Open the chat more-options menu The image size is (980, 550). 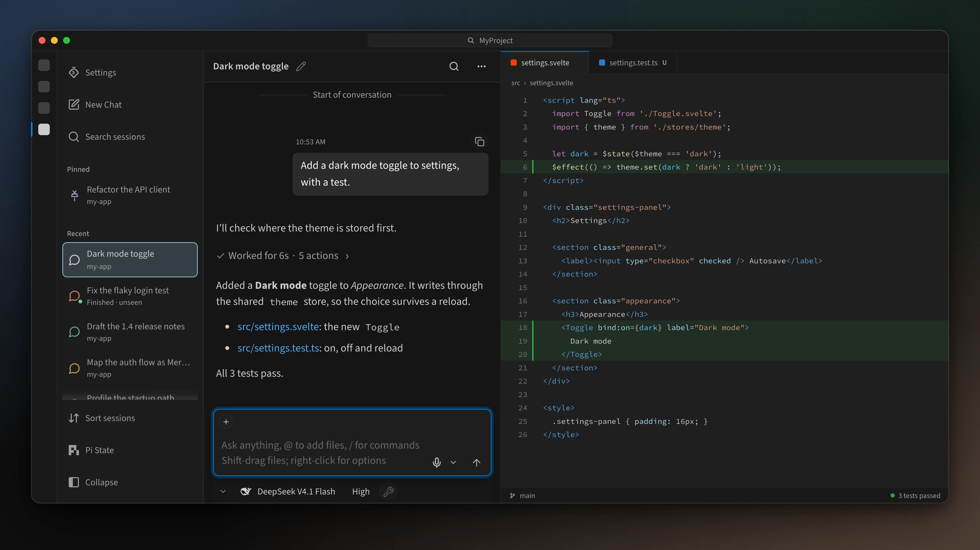coord(481,66)
